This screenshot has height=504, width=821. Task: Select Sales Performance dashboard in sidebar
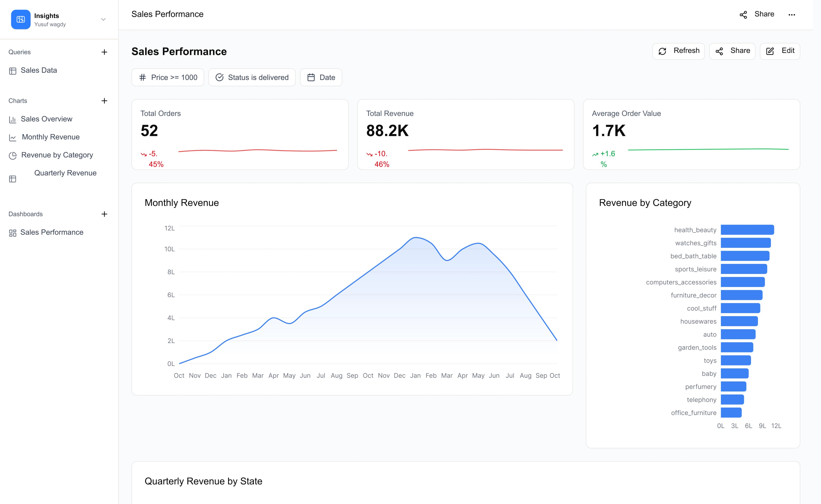pyautogui.click(x=52, y=232)
